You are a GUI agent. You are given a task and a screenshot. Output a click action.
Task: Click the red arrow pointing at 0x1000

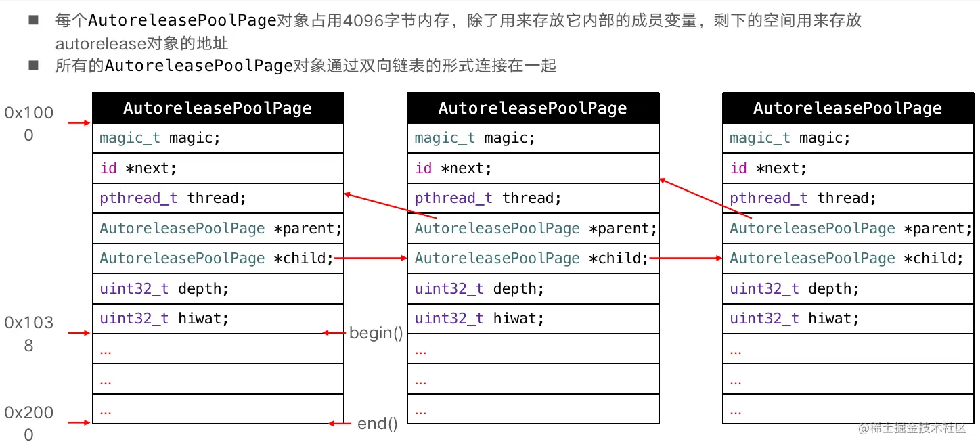[80, 122]
